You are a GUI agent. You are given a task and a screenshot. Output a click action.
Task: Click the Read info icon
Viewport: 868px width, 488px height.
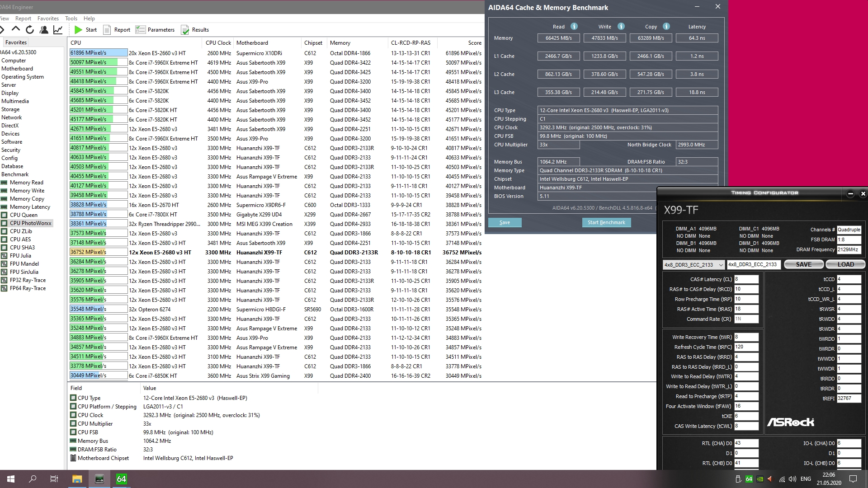tap(574, 26)
